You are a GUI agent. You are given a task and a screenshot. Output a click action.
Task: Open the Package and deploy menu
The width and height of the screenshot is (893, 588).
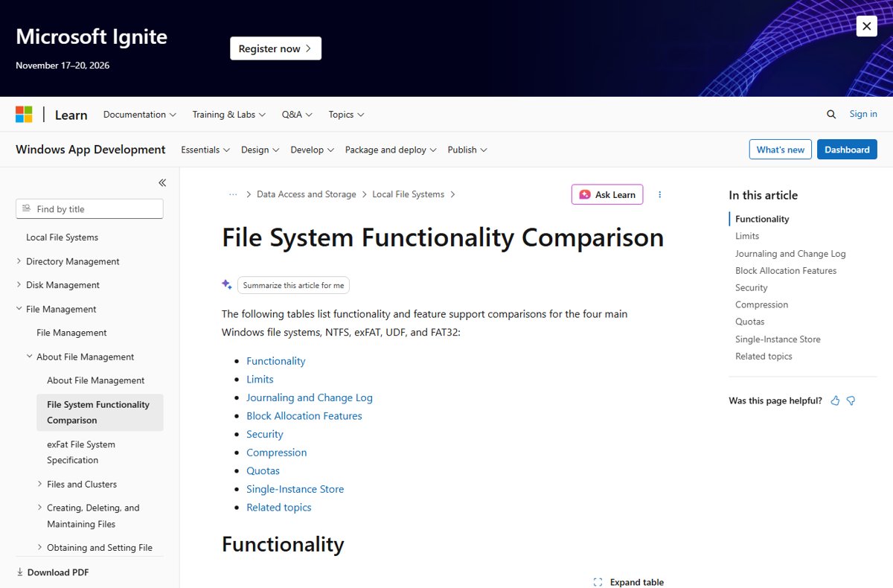391,150
